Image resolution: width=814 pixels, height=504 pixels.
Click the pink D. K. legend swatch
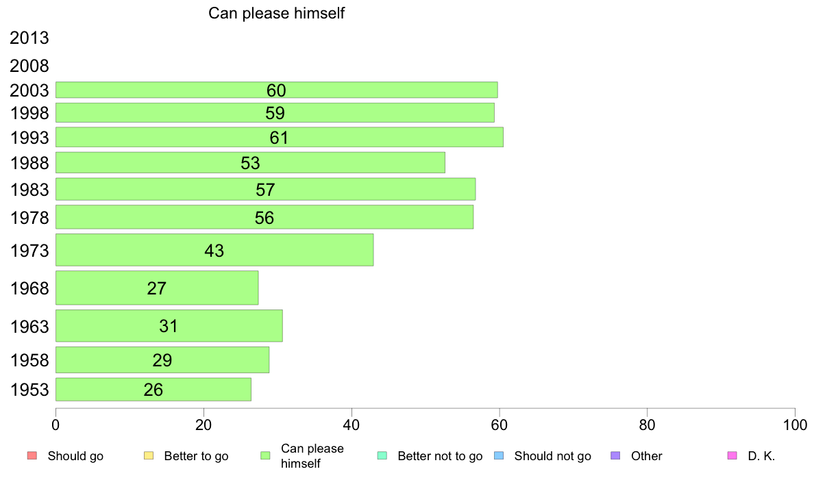[732, 456]
